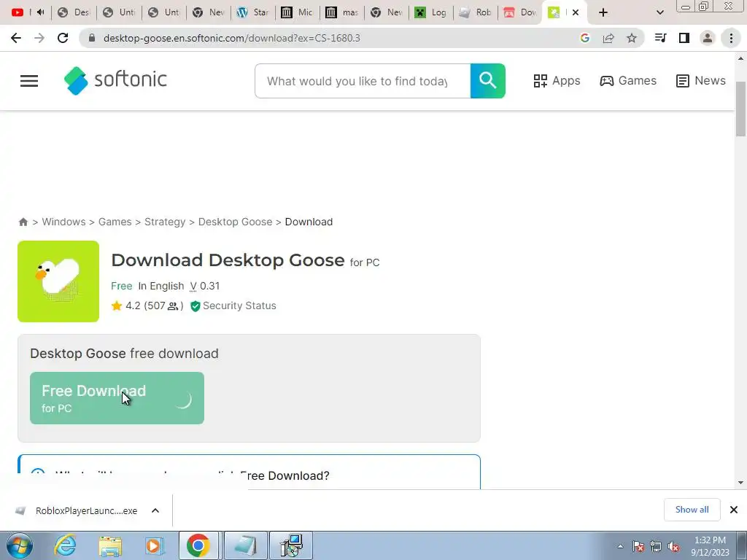Click the scrollbar down arrow
747x560 pixels.
(740, 483)
